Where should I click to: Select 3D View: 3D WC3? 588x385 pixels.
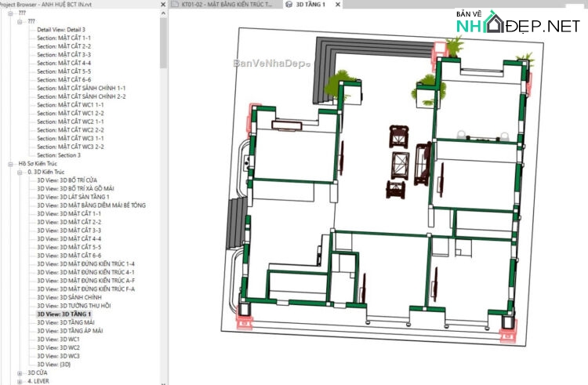(x=58, y=356)
